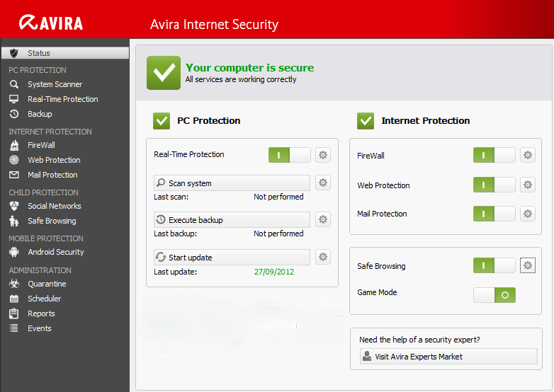The width and height of the screenshot is (554, 392).
Task: Enable the Game Mode switch
Action: point(494,295)
